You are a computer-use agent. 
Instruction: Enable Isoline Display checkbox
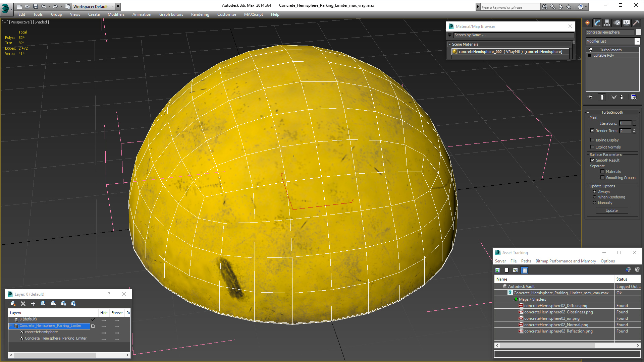592,140
